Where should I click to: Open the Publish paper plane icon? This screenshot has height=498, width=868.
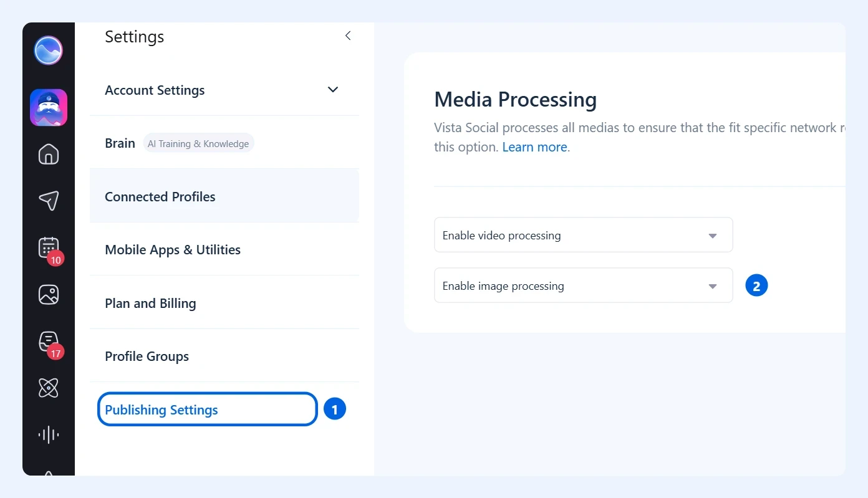click(x=49, y=200)
